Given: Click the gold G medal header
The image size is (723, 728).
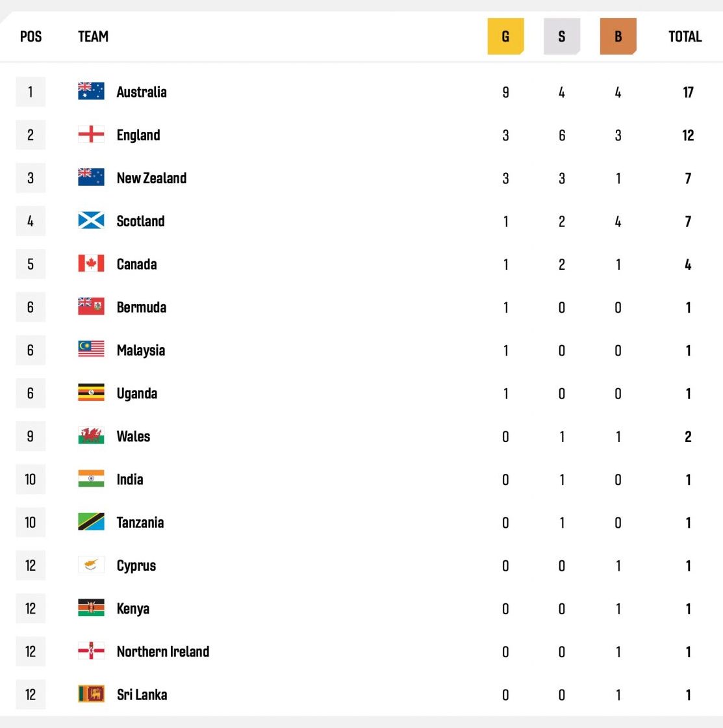Looking at the screenshot, I should (506, 36).
